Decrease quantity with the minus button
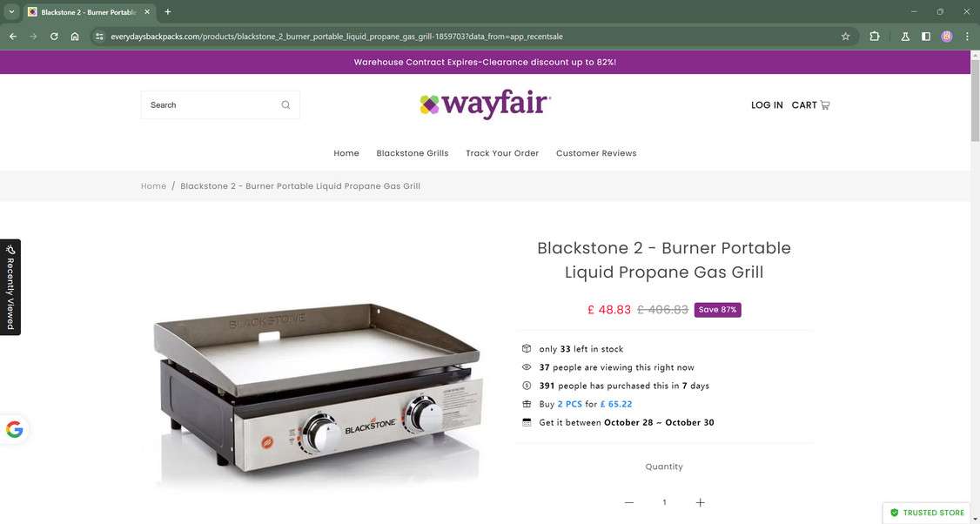980x524 pixels. [628, 502]
